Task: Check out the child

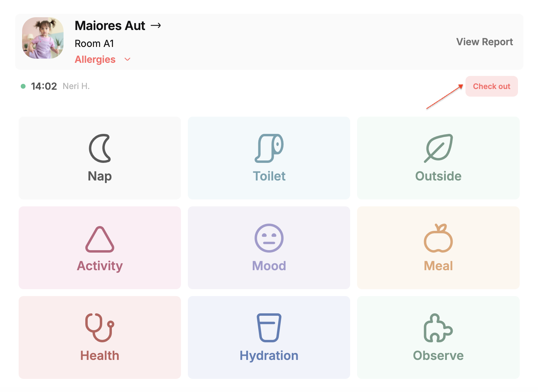Action: click(x=491, y=86)
